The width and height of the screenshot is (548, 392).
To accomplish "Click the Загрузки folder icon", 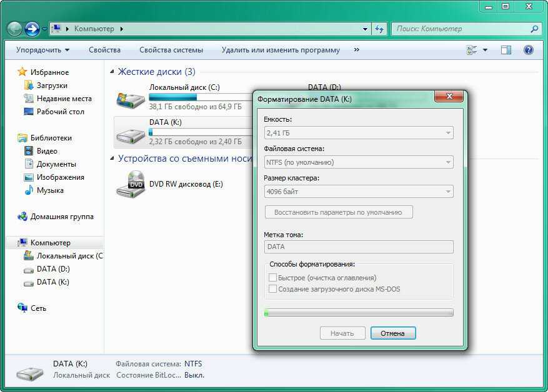I will pos(28,85).
